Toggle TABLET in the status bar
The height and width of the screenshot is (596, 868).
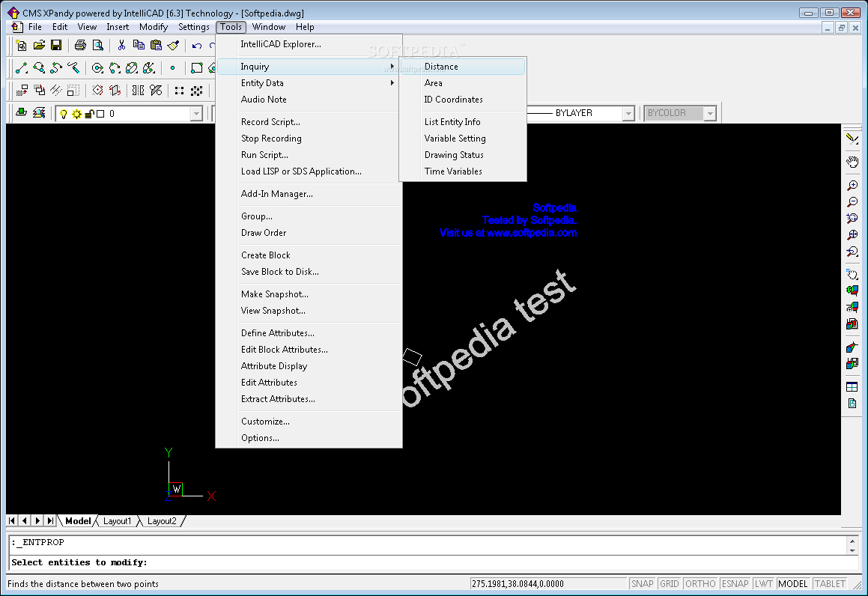point(830,584)
